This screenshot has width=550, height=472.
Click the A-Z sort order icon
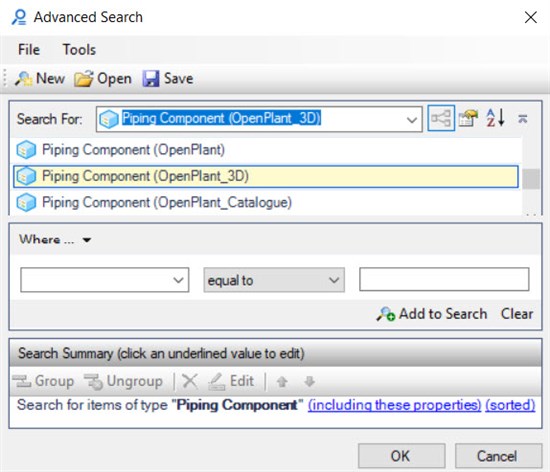(x=495, y=118)
